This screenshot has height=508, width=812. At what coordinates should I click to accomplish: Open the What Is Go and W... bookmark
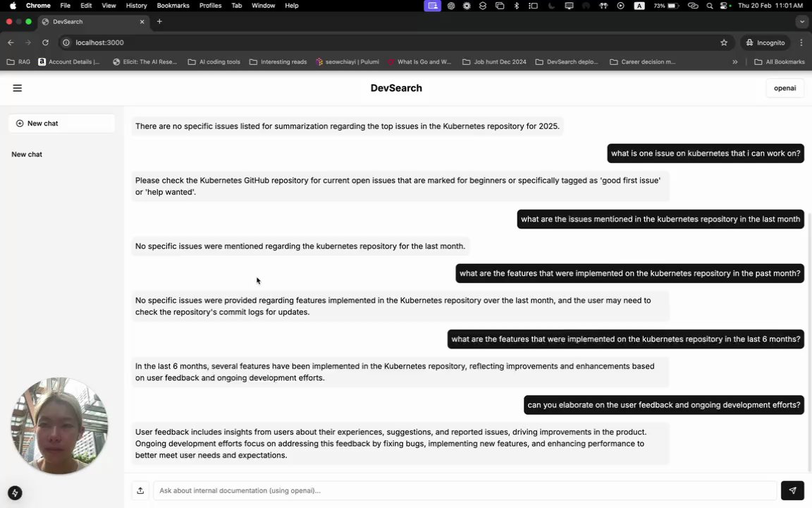click(x=419, y=61)
